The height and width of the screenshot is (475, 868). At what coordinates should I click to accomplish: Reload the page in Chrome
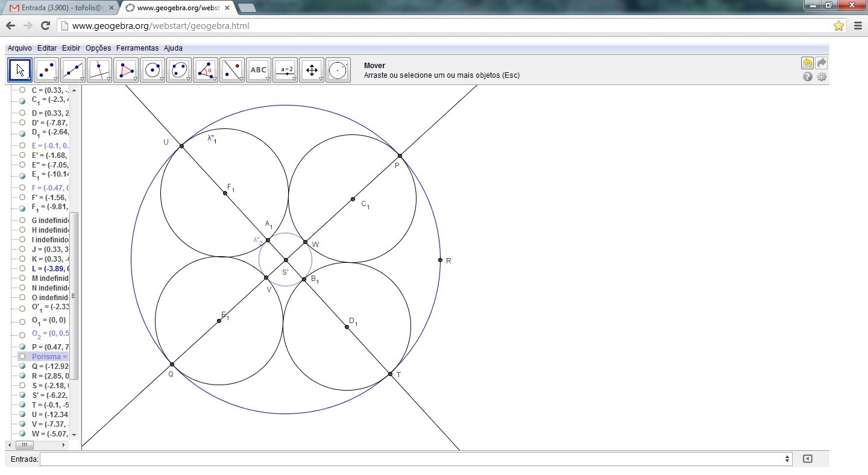45,25
